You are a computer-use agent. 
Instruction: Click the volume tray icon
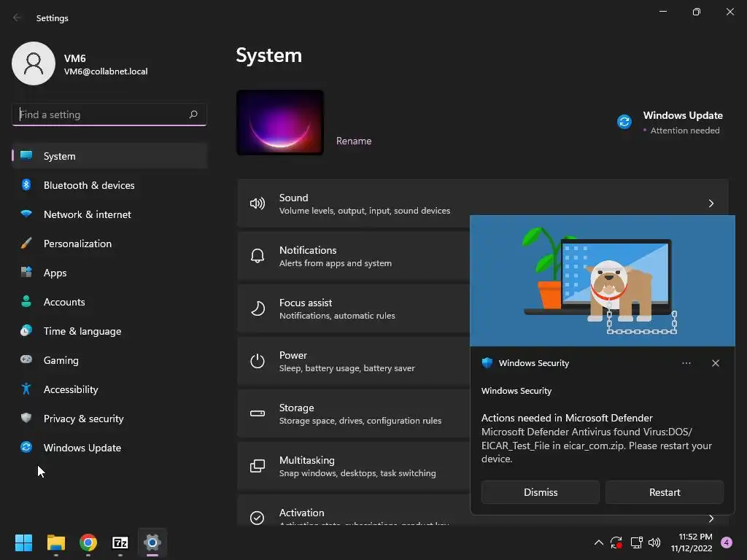point(654,542)
